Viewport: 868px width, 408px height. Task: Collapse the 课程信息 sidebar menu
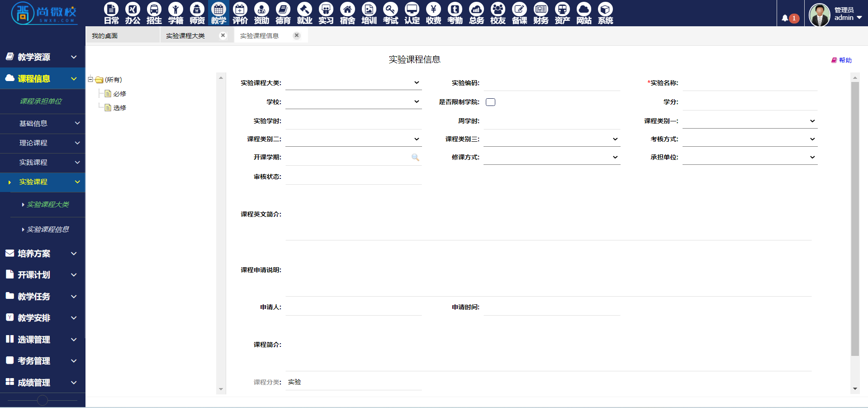tap(43, 79)
